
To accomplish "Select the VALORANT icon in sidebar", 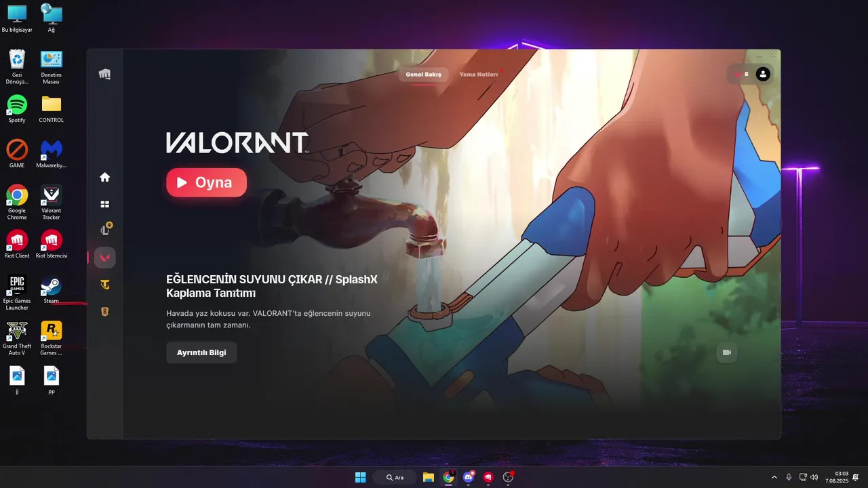I will tap(105, 258).
